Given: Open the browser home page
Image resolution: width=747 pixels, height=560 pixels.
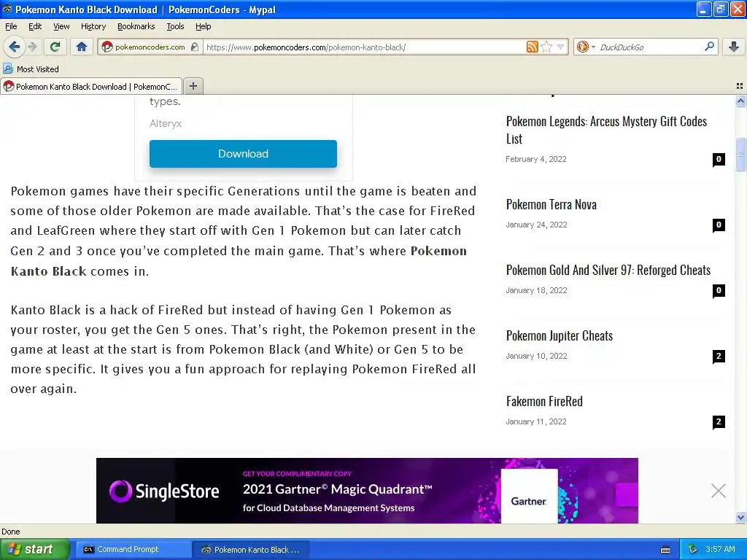Looking at the screenshot, I should (82, 47).
